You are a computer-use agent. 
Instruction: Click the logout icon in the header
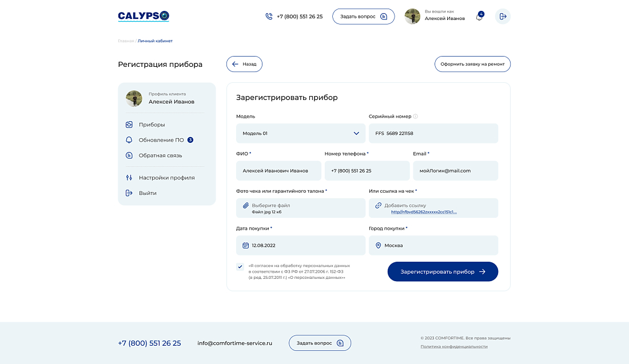[503, 16]
